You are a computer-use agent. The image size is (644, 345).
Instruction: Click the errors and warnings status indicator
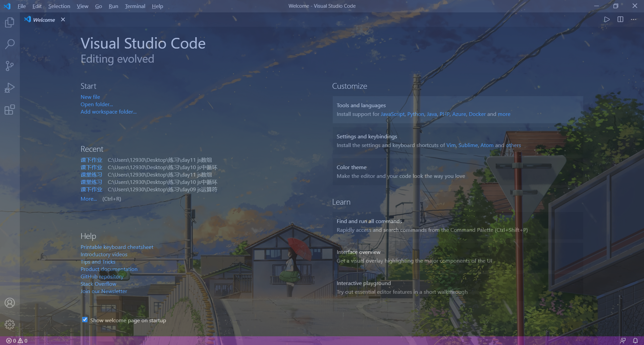(x=16, y=340)
